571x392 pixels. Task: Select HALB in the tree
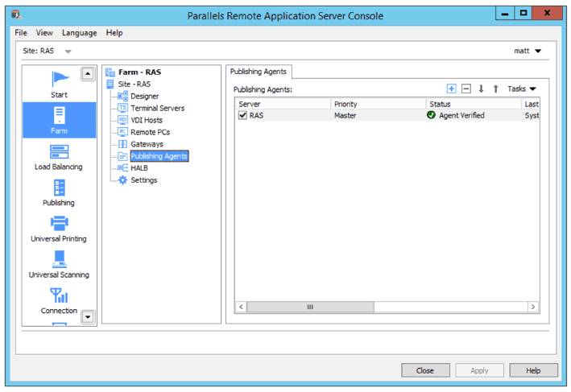tap(139, 168)
